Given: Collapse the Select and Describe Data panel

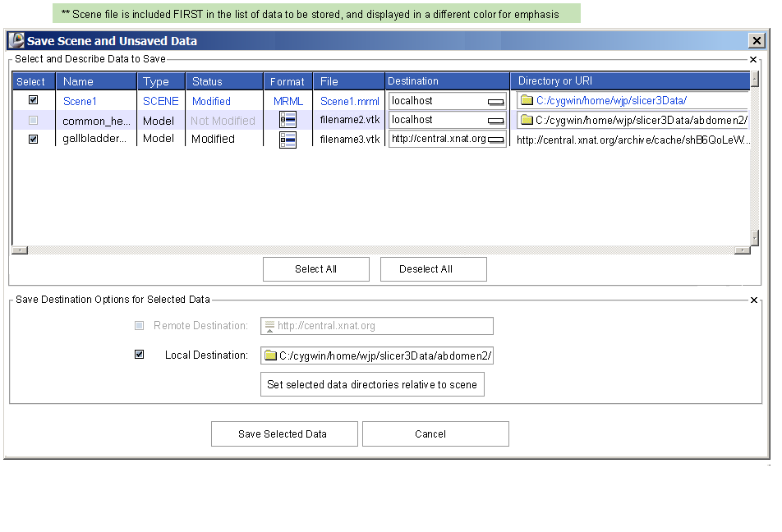Looking at the screenshot, I should pyautogui.click(x=753, y=59).
